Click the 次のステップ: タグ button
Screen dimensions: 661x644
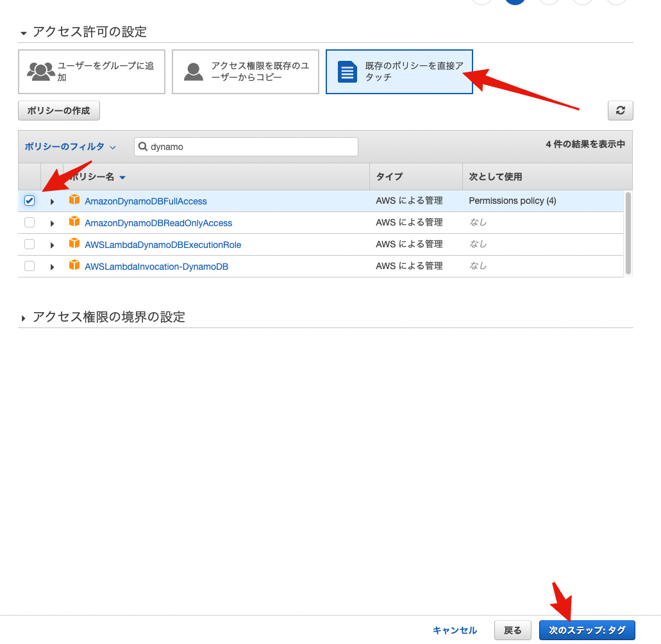587,630
